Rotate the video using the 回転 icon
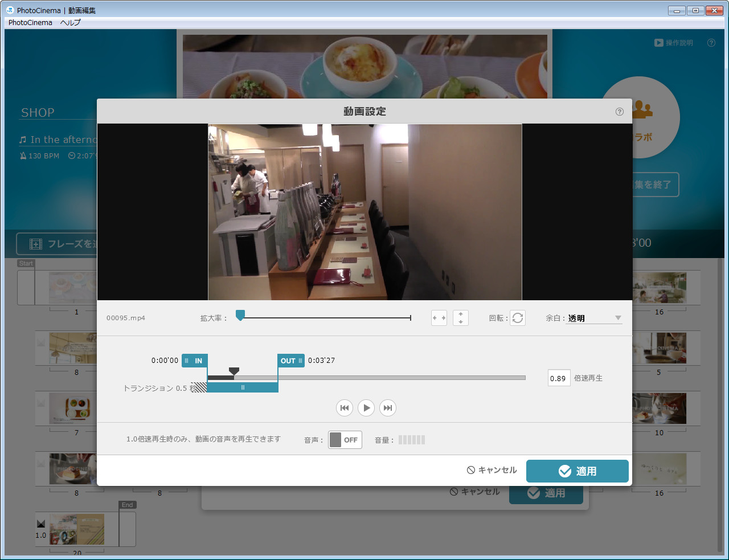 tap(517, 317)
